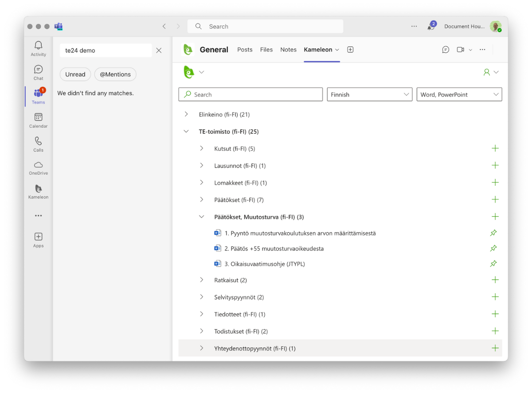
Task: Expand the Lomakkeet (fi-FI) folder
Action: (201, 183)
